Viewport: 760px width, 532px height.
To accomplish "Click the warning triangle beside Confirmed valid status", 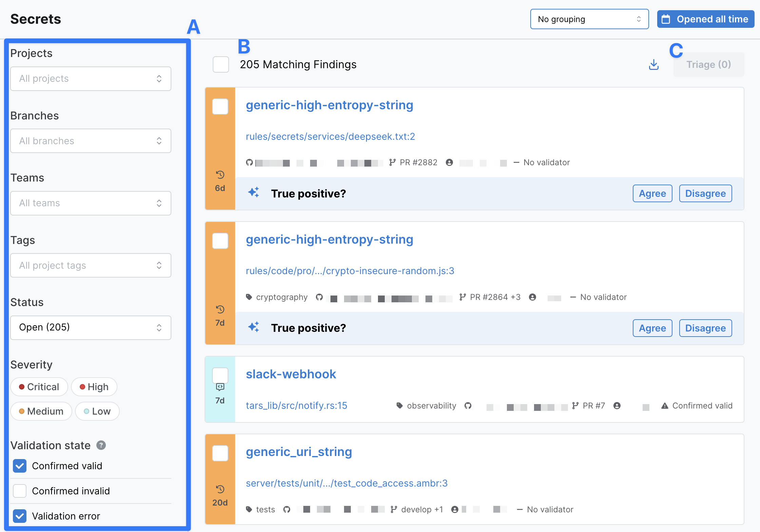I will point(664,405).
